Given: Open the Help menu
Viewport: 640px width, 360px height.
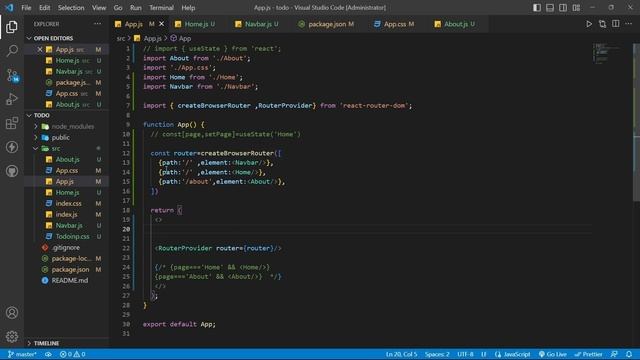Looking at the screenshot, I should point(188,8).
